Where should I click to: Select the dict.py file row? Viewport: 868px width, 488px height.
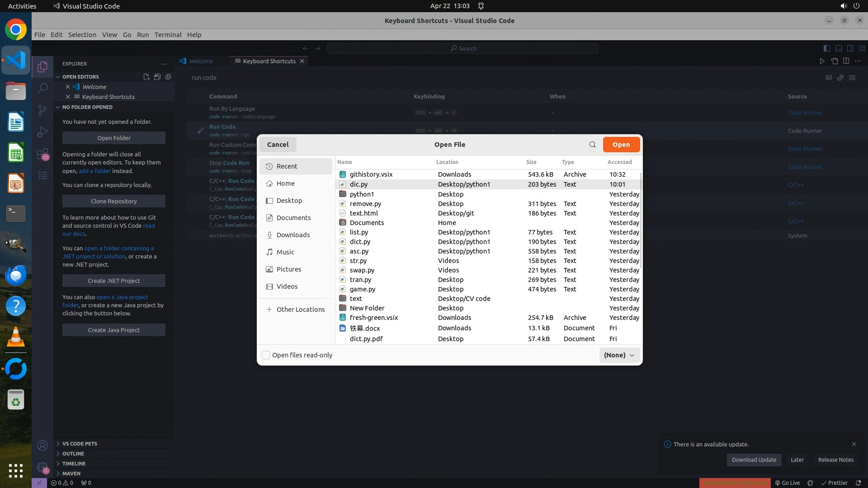point(360,242)
